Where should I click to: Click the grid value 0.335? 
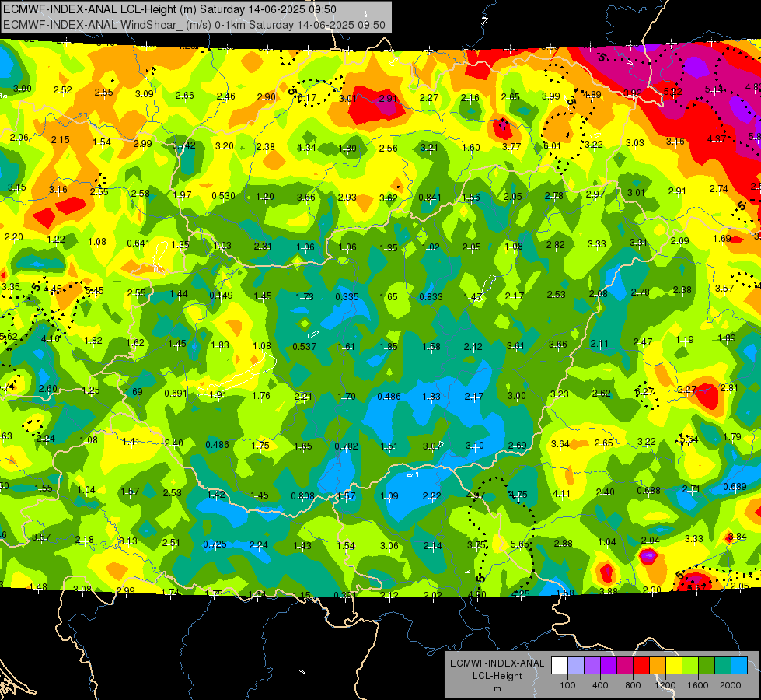point(347,297)
